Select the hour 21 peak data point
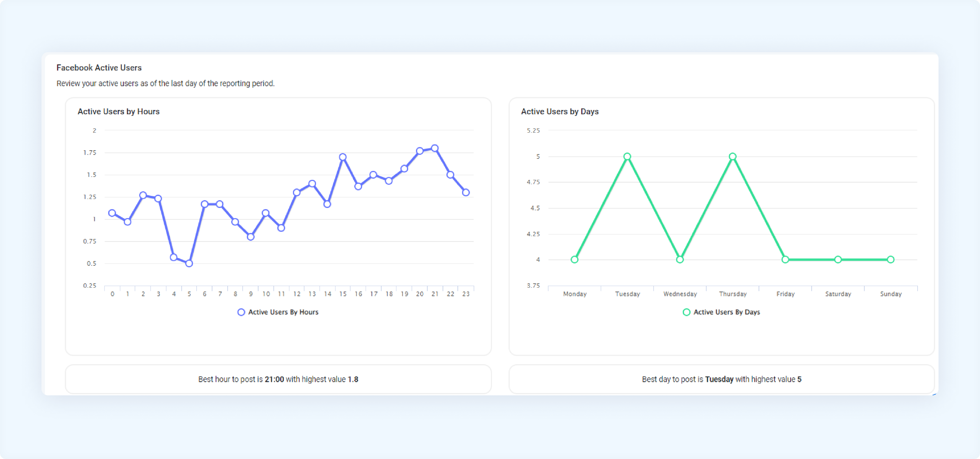This screenshot has height=459, width=980. coord(435,148)
